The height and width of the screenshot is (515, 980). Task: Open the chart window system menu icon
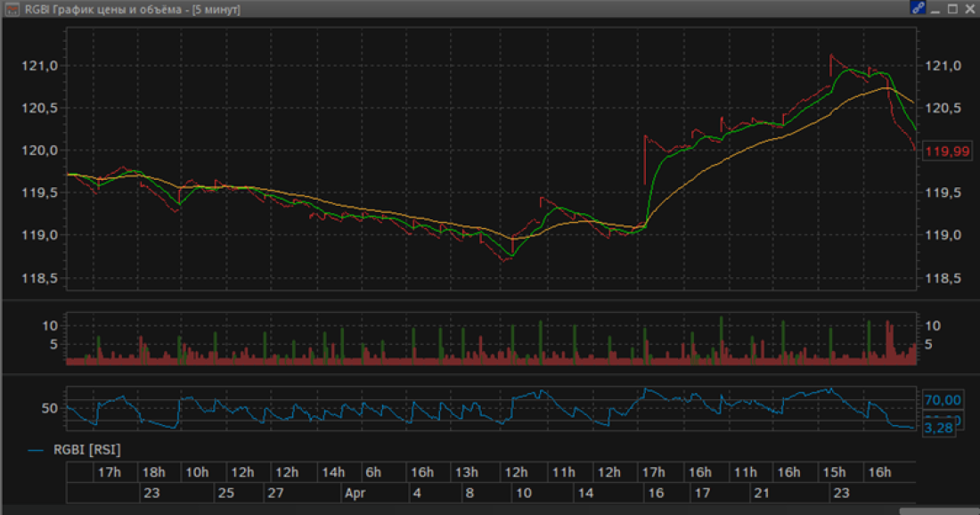(12, 9)
